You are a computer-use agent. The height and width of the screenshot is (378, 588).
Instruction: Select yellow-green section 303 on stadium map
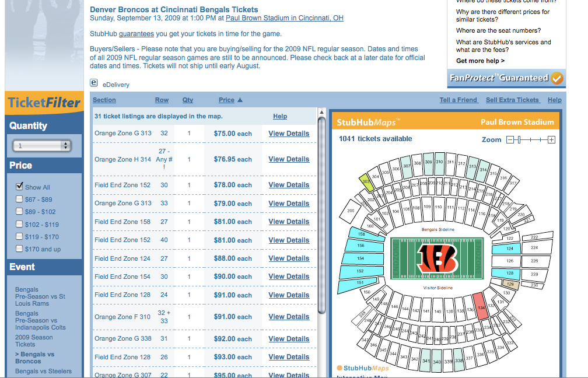tap(366, 182)
